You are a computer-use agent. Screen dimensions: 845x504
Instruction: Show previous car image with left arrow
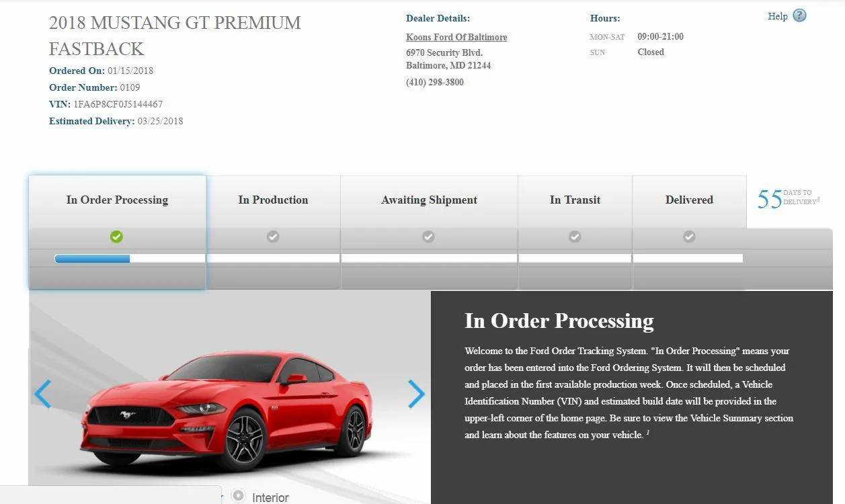pos(42,394)
